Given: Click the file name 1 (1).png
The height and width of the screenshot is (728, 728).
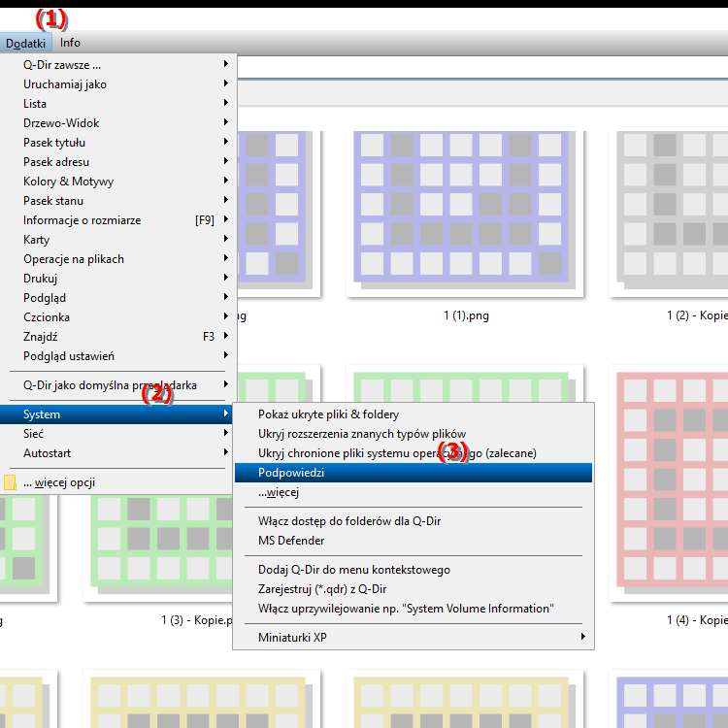Looking at the screenshot, I should 466,315.
